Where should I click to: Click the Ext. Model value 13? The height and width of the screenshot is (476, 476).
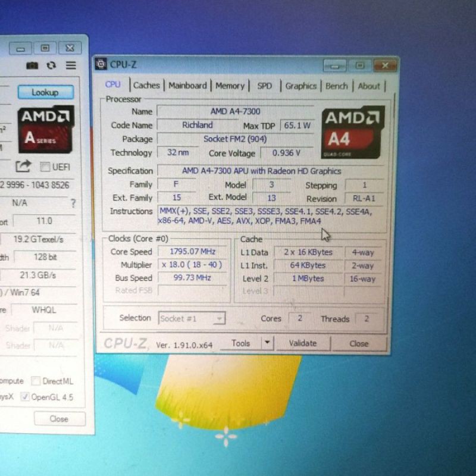click(x=271, y=198)
